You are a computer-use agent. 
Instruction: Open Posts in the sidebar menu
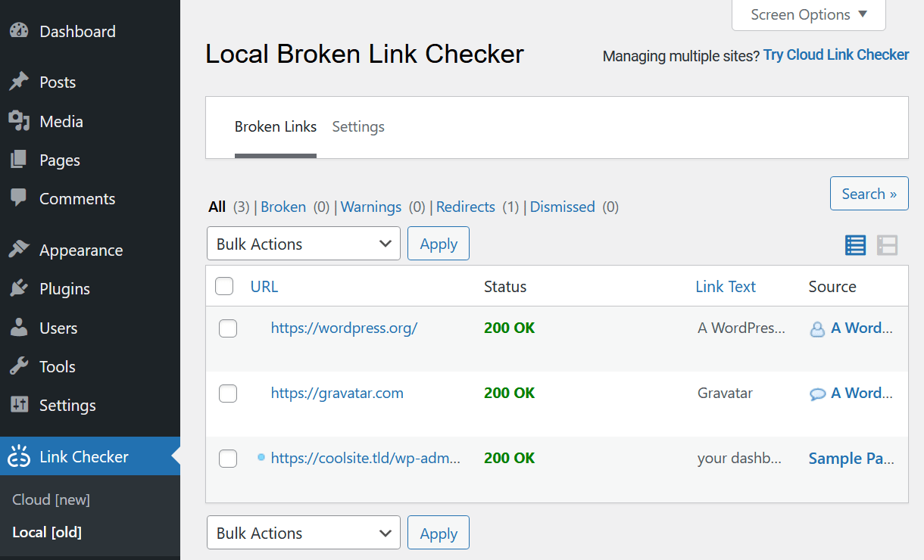(x=90, y=82)
